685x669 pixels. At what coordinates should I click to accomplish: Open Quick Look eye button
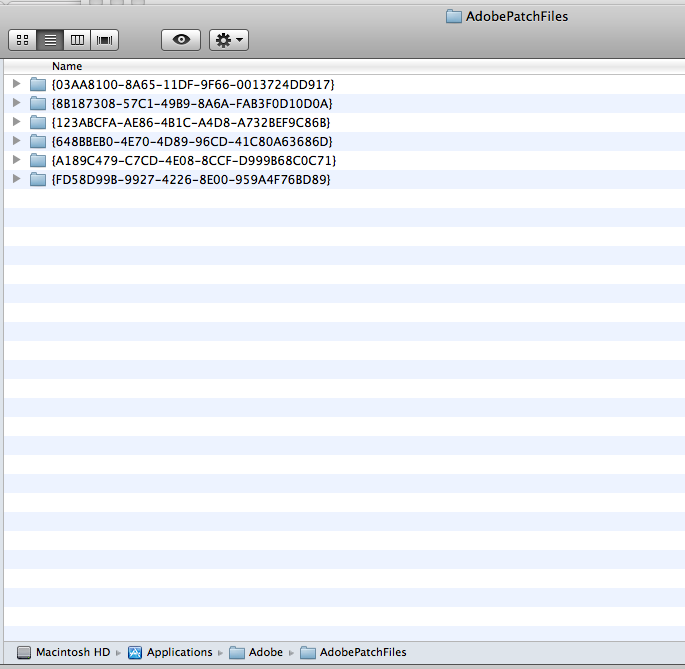point(181,40)
